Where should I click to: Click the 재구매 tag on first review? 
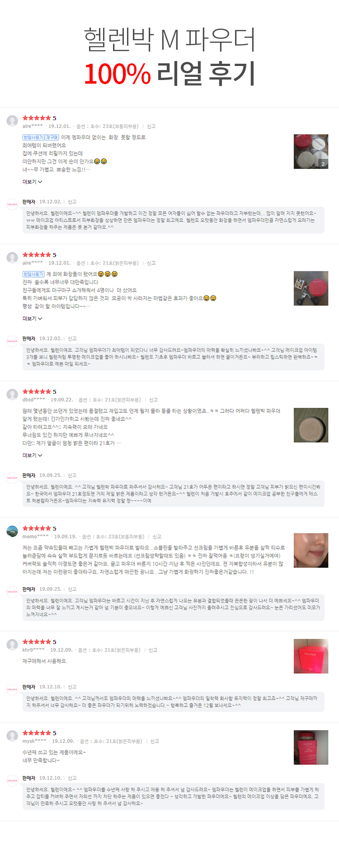(52, 137)
